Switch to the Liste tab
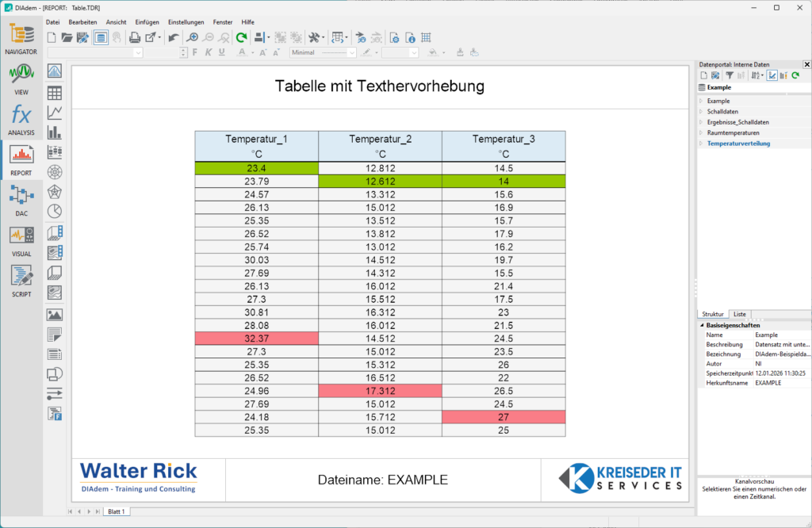Viewport: 812px width, 528px height. click(x=739, y=315)
